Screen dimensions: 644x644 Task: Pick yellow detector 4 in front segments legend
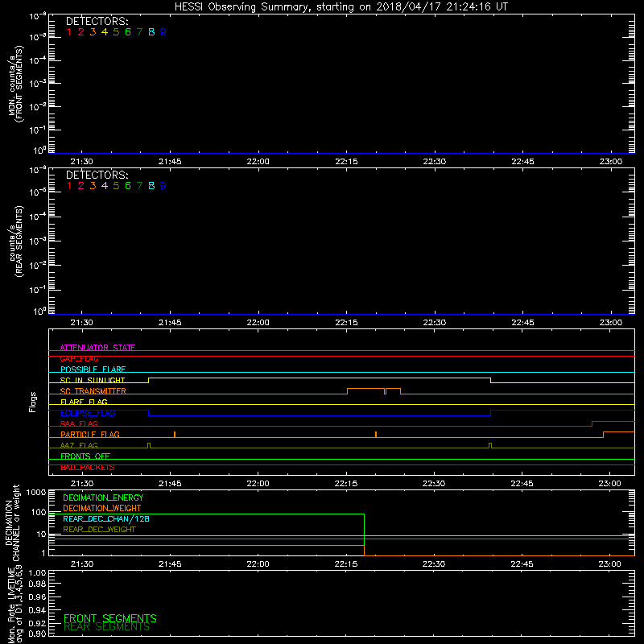(105, 32)
